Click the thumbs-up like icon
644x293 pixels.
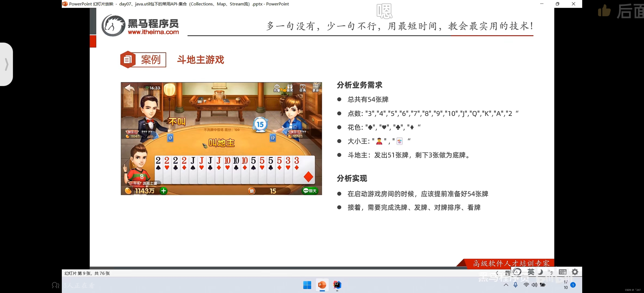604,11
